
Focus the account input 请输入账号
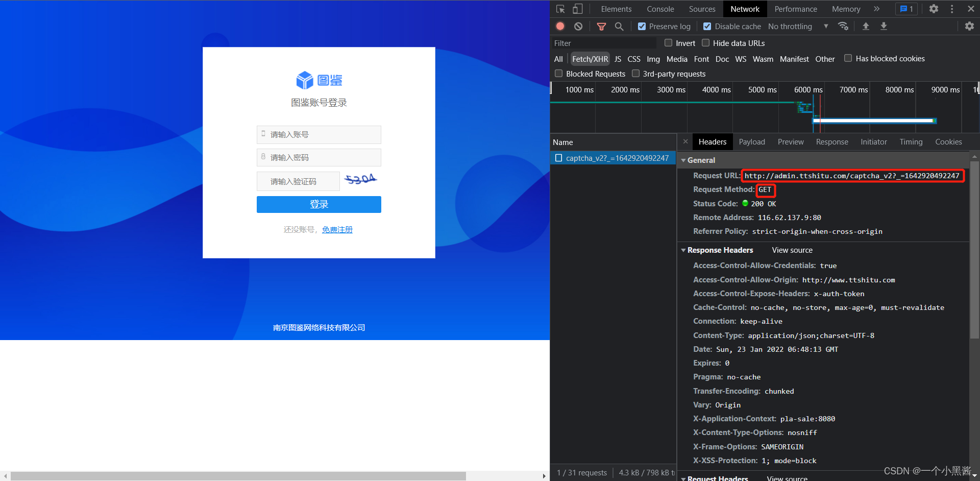tap(319, 135)
